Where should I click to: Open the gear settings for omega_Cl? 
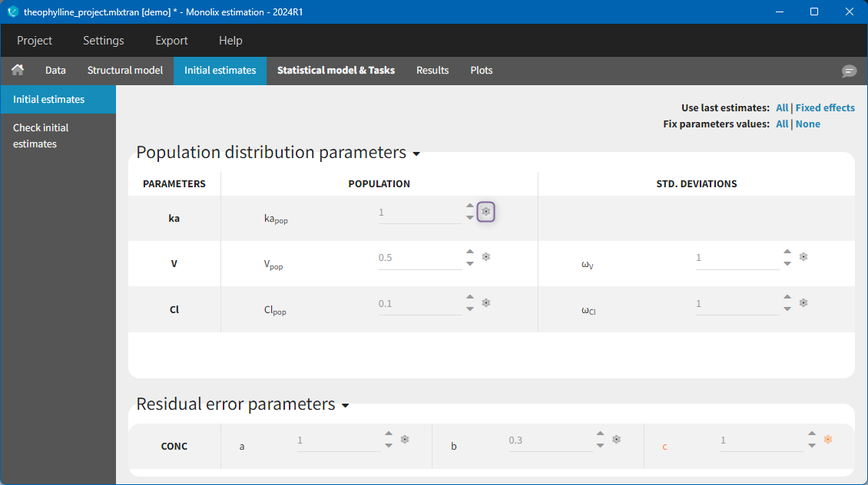tap(803, 303)
